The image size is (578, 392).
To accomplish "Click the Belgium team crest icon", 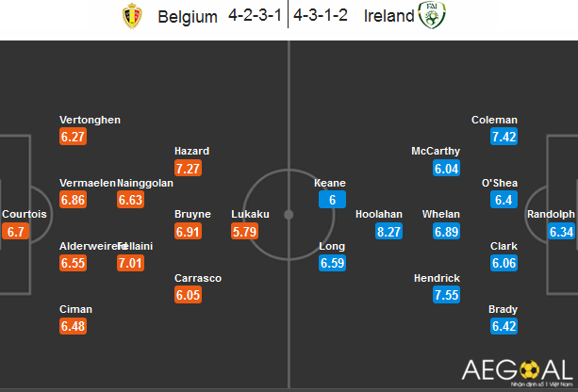I will tap(132, 16).
